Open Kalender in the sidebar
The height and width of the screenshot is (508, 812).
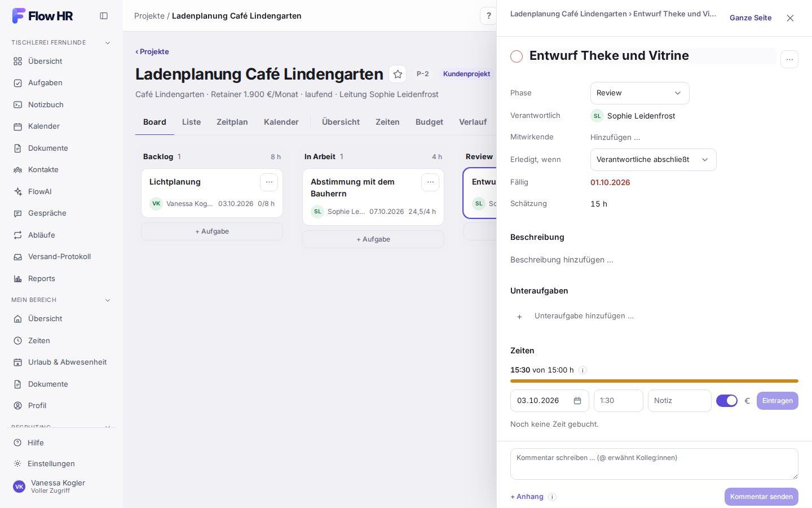tap(61, 126)
